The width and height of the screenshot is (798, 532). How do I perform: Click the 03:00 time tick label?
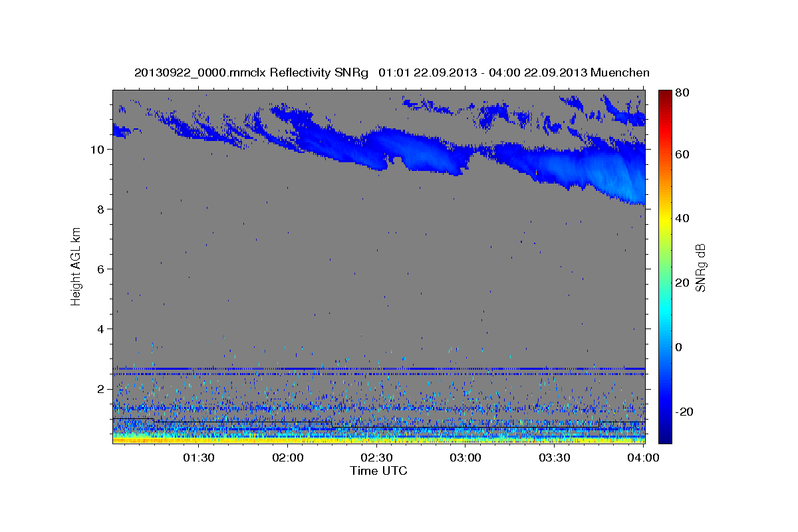pyautogui.click(x=465, y=458)
